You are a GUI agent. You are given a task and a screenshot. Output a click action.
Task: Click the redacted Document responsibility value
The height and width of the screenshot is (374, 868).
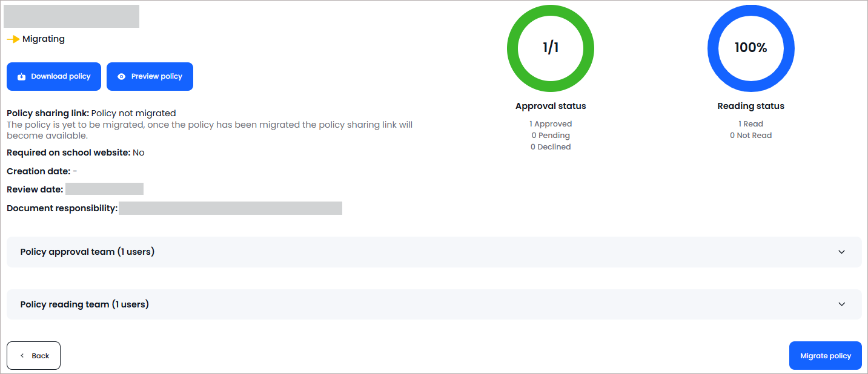[x=230, y=208]
